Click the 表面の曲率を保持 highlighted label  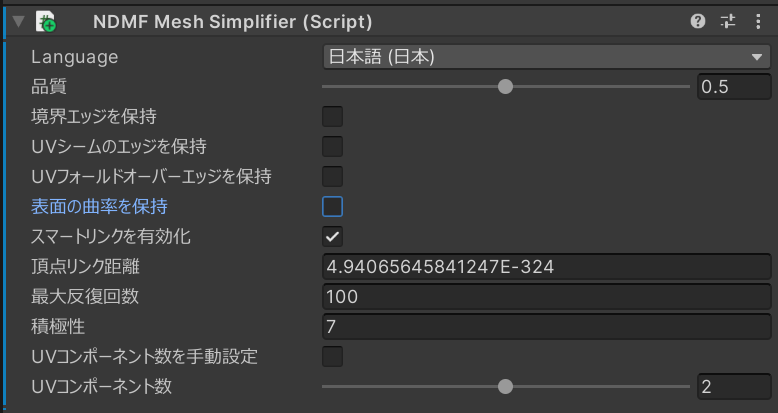tap(99, 206)
